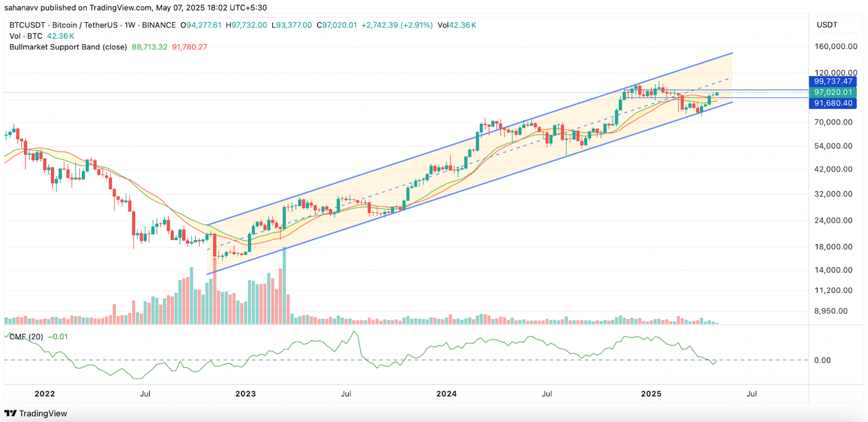Select the BTCUSDT Bitcoin / TetherUS symbol title

(x=92, y=25)
